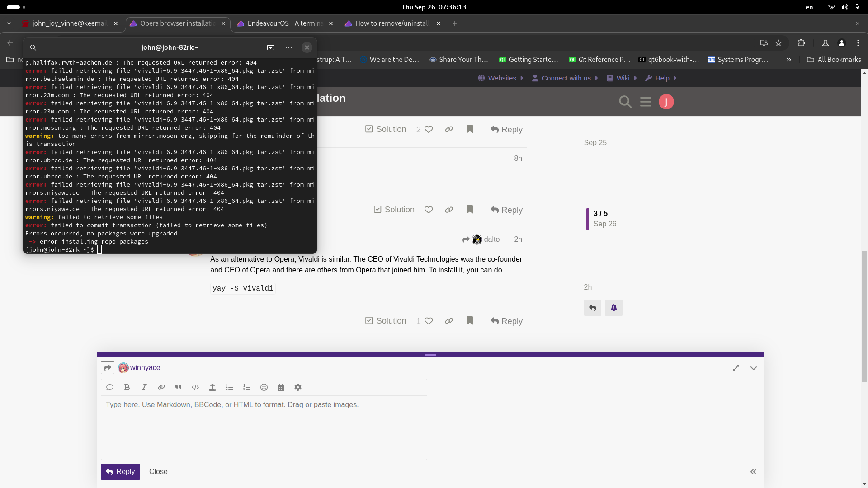Insert preformatted code in composer
Screen dimensions: 868x488
coord(195,387)
